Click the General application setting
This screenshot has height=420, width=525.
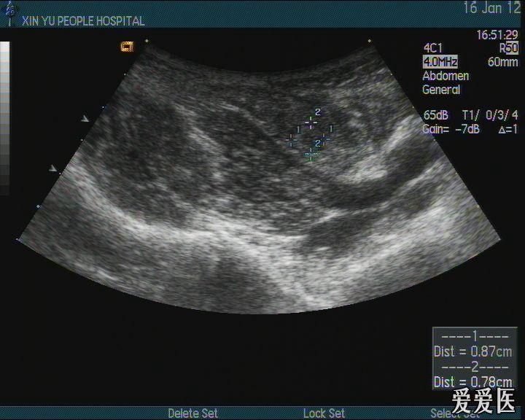(x=441, y=90)
